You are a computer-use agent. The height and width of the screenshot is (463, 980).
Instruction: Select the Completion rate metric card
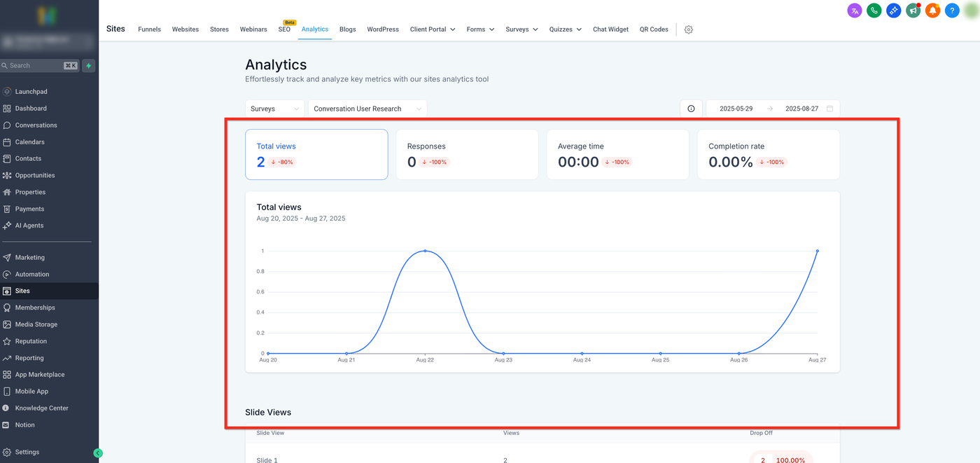[x=768, y=154]
